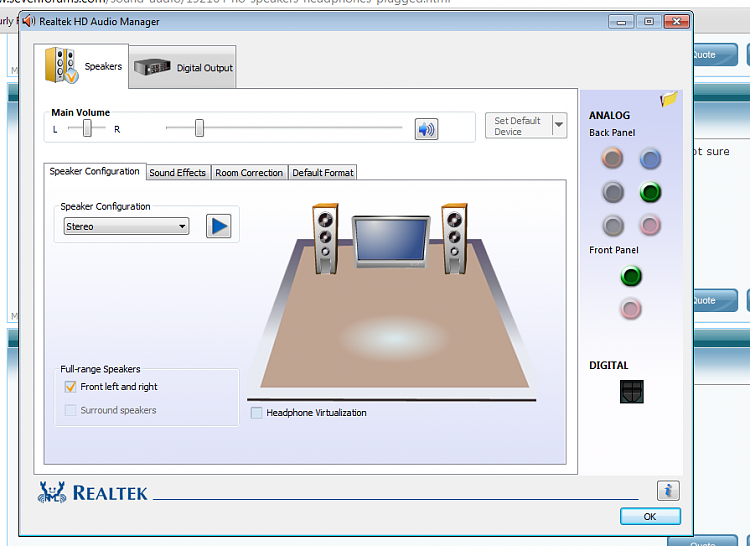Viewport: 750px width, 546px height.
Task: Click the left speaker in room diagram
Action: (x=325, y=239)
